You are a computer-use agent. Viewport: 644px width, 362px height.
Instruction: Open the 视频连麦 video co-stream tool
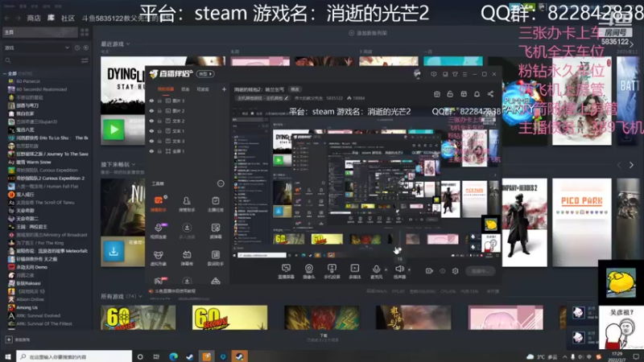159,231
